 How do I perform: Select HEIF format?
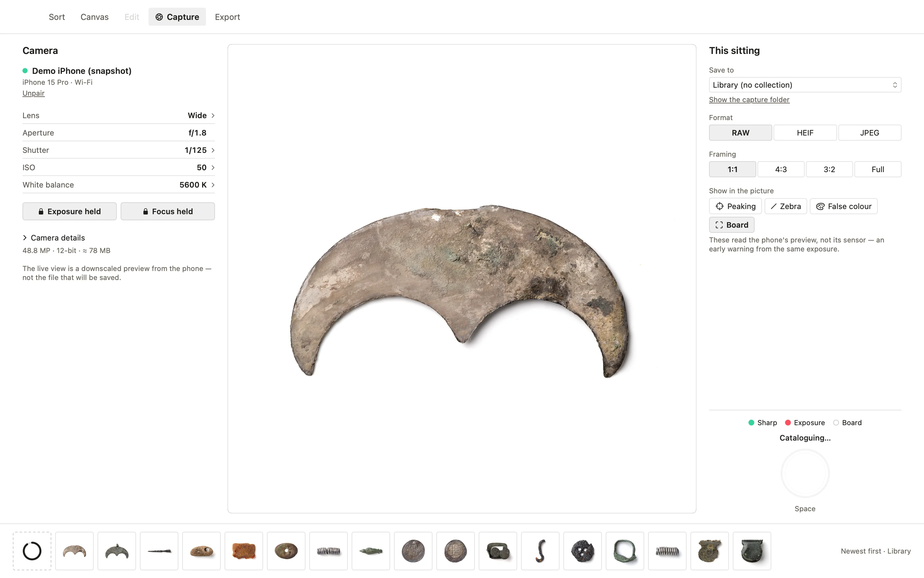click(x=805, y=133)
